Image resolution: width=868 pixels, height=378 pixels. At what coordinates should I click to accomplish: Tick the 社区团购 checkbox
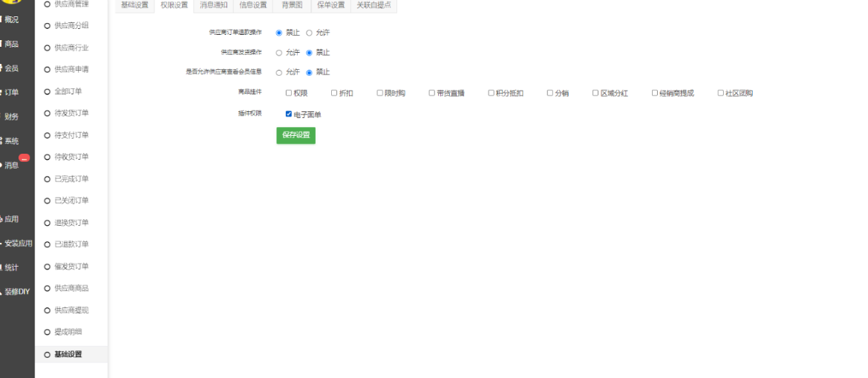[721, 93]
